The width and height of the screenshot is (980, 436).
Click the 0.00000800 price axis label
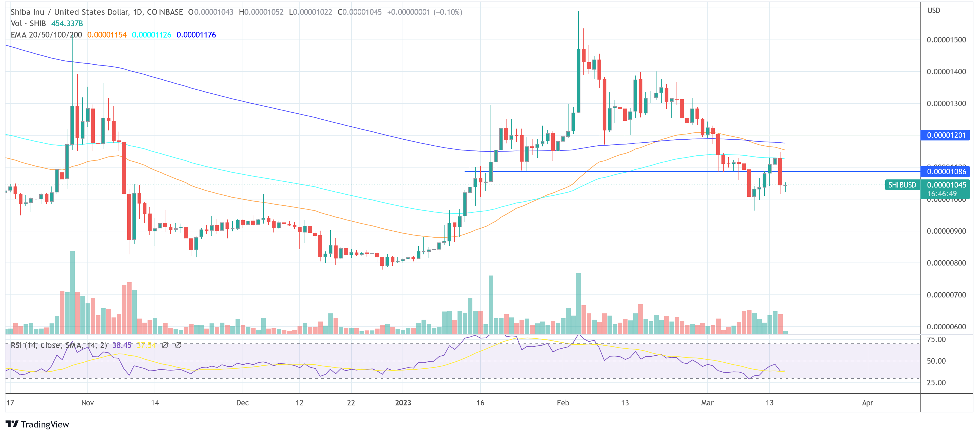click(x=946, y=263)
